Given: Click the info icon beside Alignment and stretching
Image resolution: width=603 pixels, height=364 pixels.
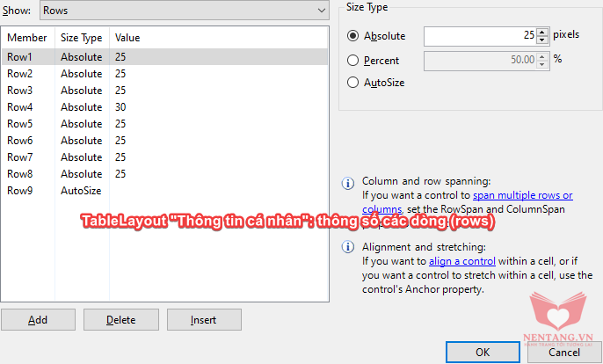Looking at the screenshot, I should click(x=348, y=247).
